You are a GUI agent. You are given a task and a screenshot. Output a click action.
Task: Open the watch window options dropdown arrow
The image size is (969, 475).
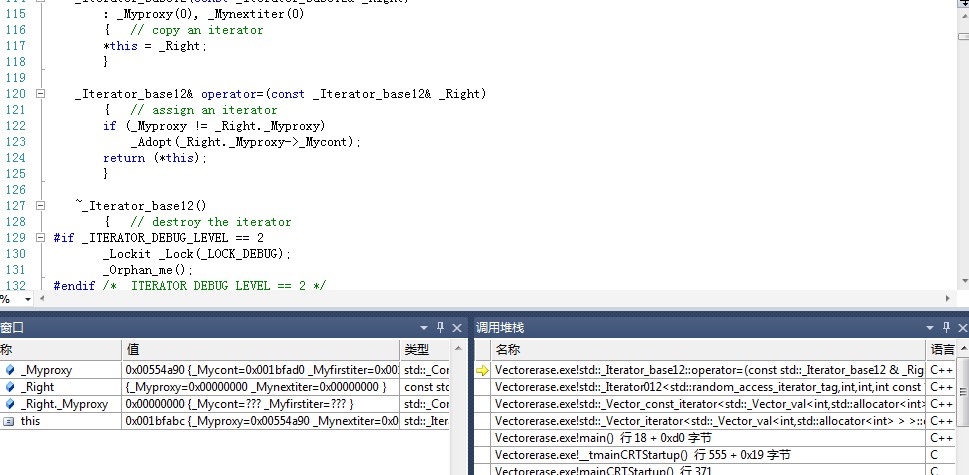pyautogui.click(x=424, y=328)
